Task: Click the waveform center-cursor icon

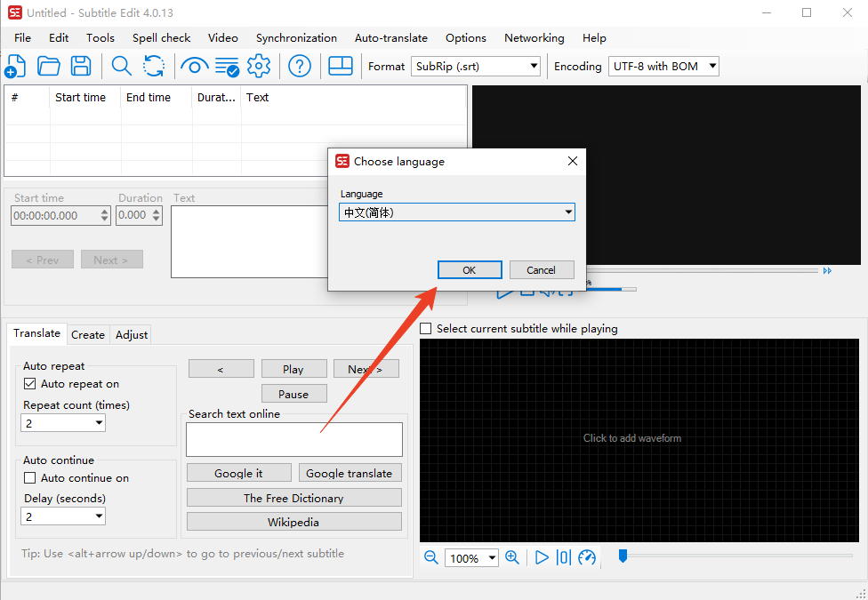Action: coord(564,557)
